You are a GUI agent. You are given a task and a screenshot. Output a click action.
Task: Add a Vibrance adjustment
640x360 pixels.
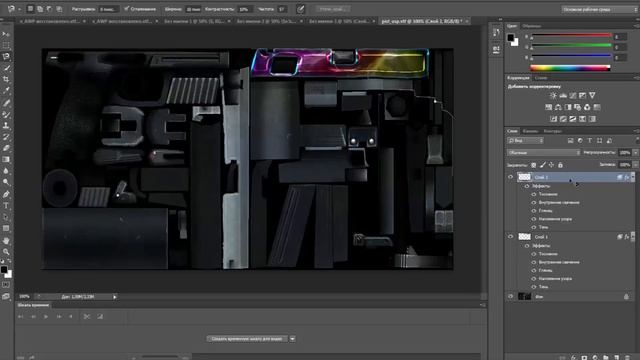pyautogui.click(x=592, y=96)
